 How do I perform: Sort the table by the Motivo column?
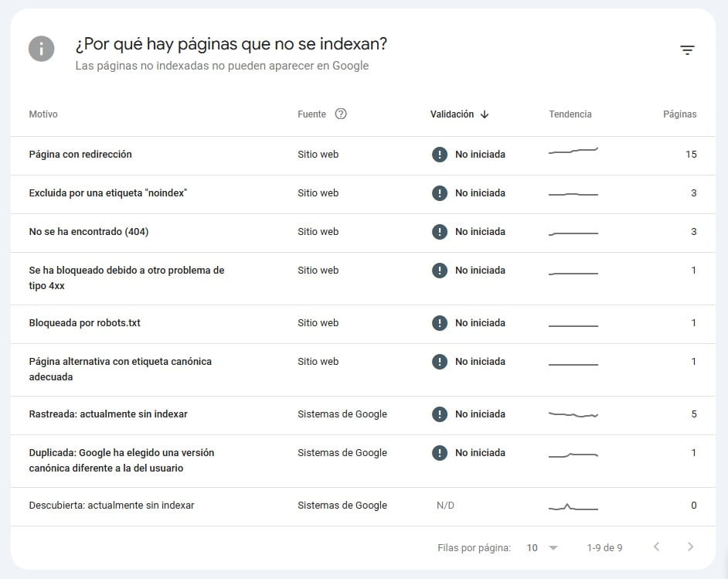(43, 114)
